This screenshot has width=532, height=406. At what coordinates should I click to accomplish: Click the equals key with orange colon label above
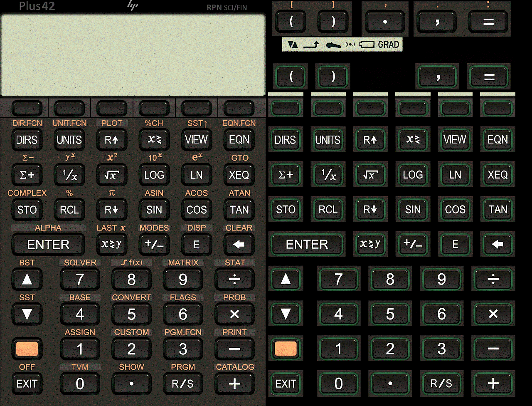tap(488, 21)
